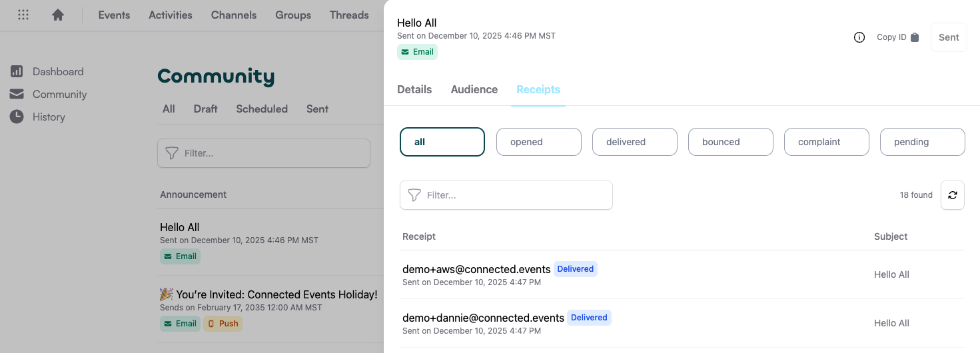980x353 pixels.
Task: Click the info icon beside Copy ID
Action: tap(859, 37)
